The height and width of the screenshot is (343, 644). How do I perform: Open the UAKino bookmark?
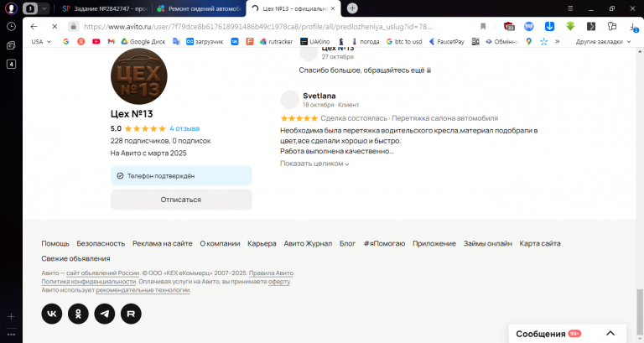(x=315, y=41)
